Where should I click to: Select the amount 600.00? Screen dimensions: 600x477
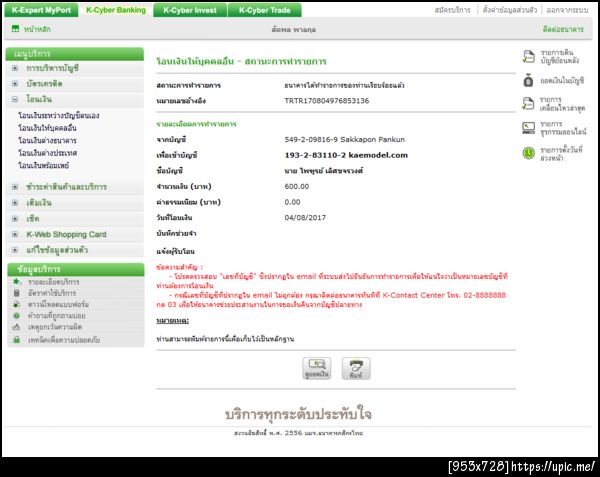tap(297, 186)
